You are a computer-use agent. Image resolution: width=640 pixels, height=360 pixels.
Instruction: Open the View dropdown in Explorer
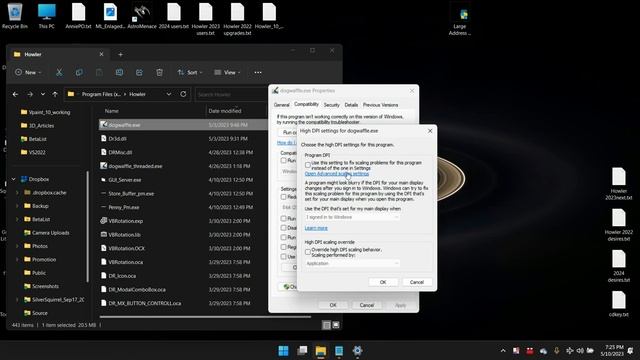(x=227, y=72)
